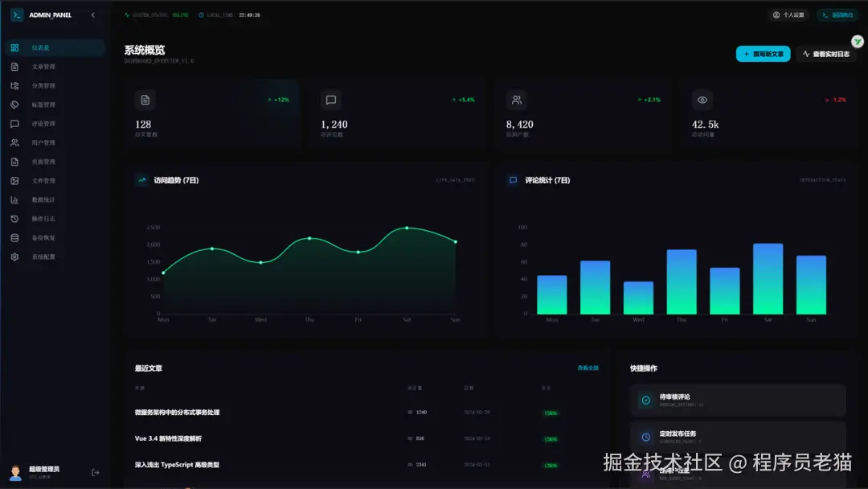Click the document icon on the 128 stat card

tap(145, 100)
